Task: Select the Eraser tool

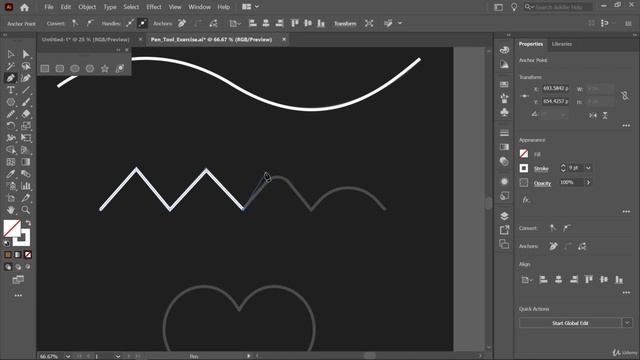Action: click(26, 114)
